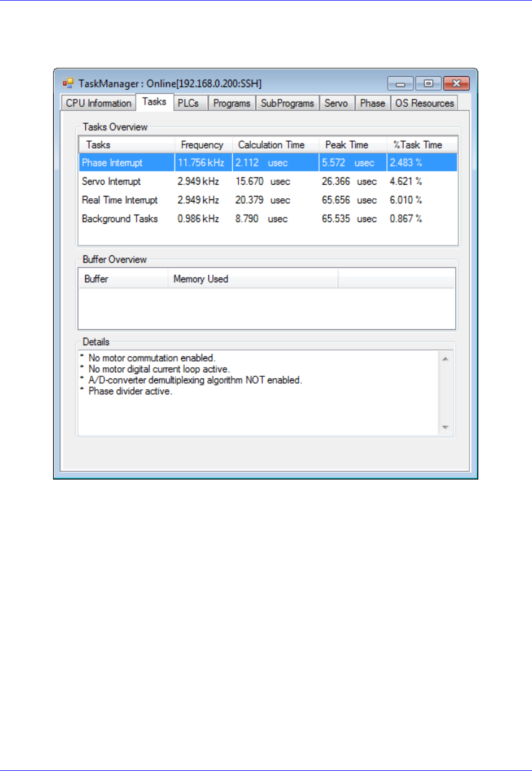Image resolution: width=532 pixels, height=771 pixels.
Task: Click the 8.790 usec calculation time
Action: tap(261, 219)
